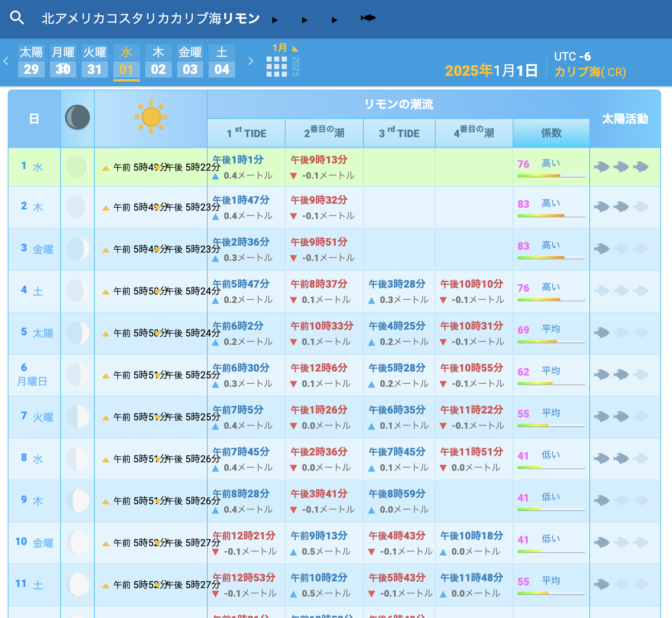Click the fish icon in breadcrumb bar

(x=367, y=18)
